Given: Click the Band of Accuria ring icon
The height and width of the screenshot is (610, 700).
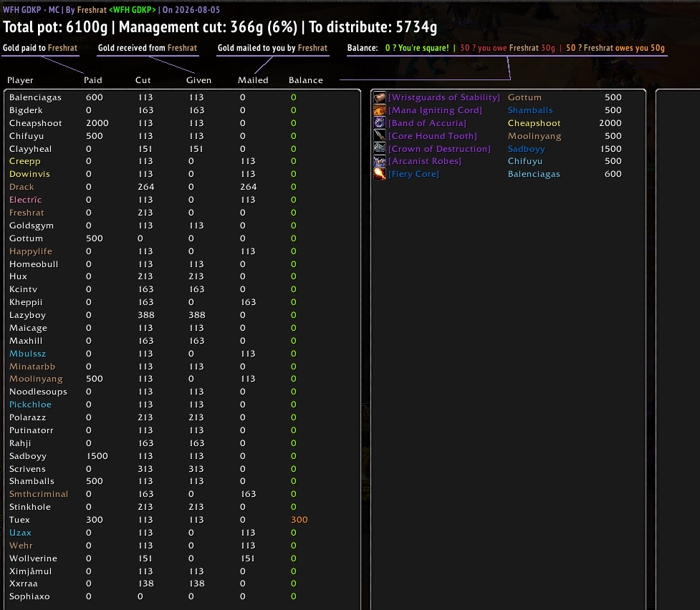Looking at the screenshot, I should (x=380, y=122).
